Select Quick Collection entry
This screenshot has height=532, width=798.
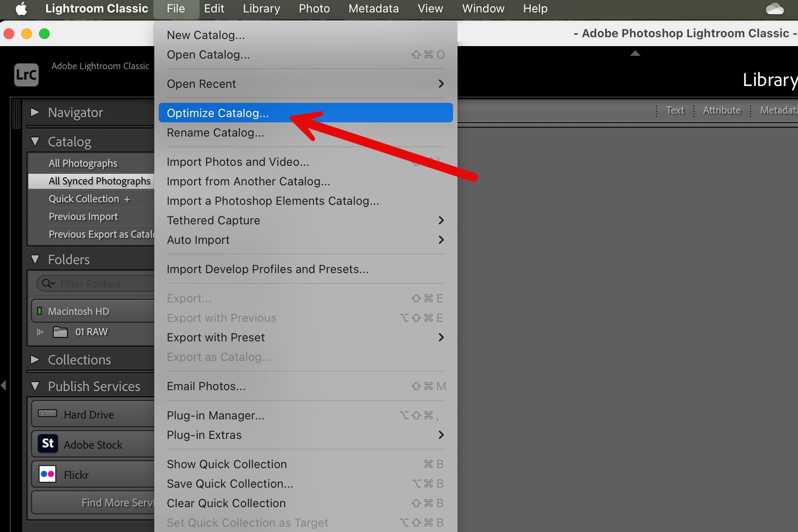coord(91,199)
